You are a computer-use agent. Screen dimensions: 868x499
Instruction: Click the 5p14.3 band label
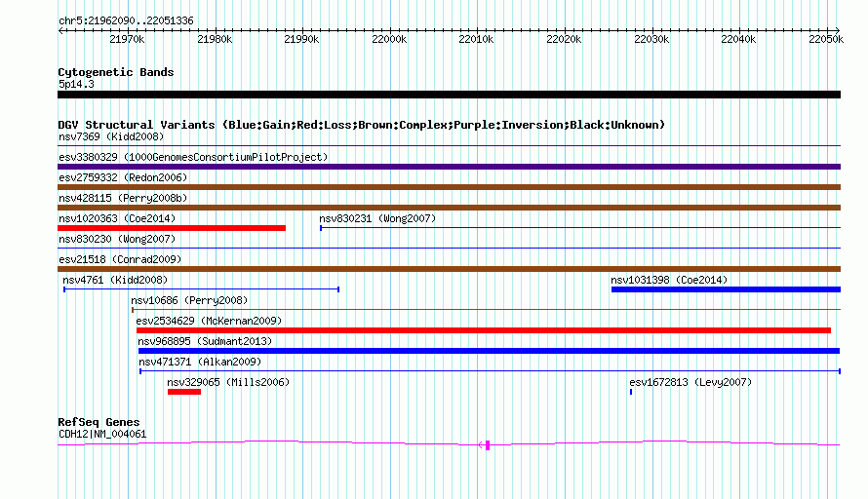tap(76, 84)
